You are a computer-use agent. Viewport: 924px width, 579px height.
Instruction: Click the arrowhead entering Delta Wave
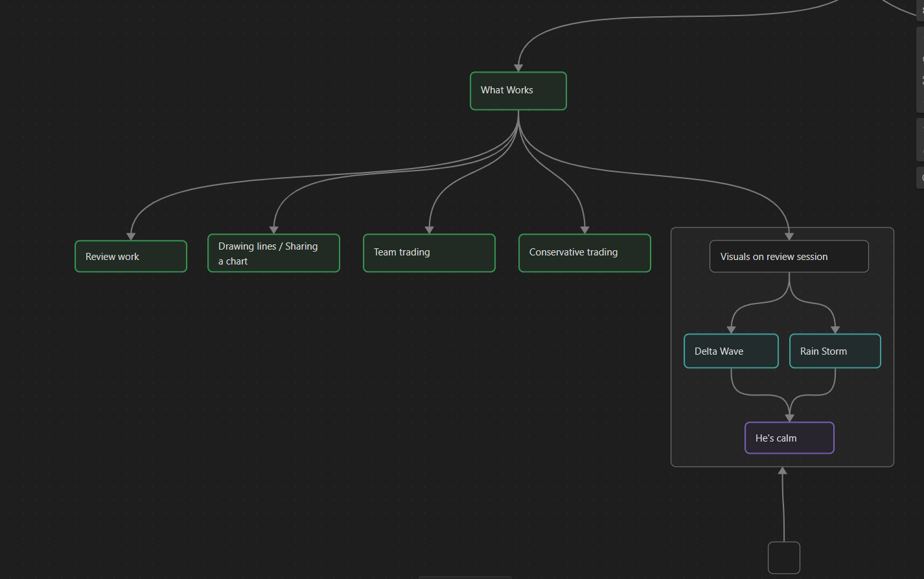tap(731, 329)
